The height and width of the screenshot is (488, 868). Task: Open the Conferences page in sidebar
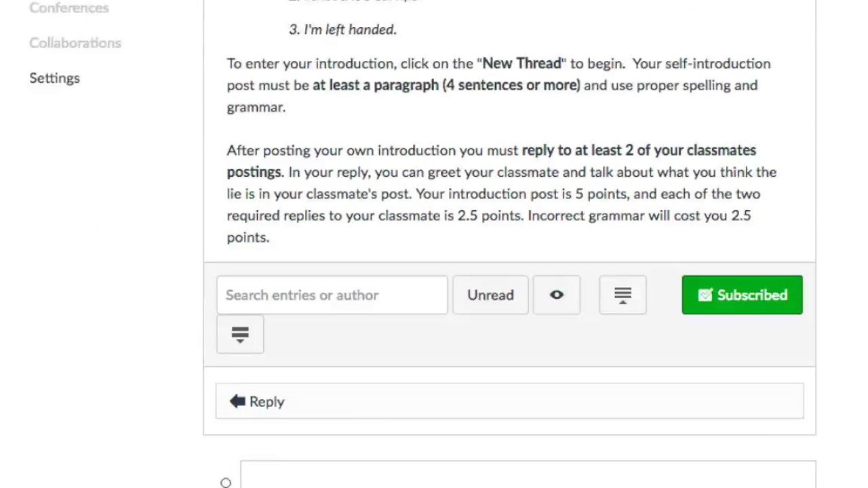68,8
